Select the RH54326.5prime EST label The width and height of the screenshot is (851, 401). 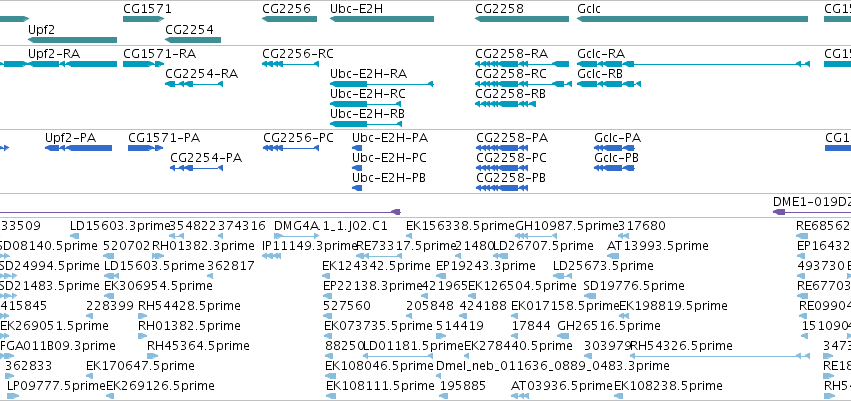click(x=681, y=346)
